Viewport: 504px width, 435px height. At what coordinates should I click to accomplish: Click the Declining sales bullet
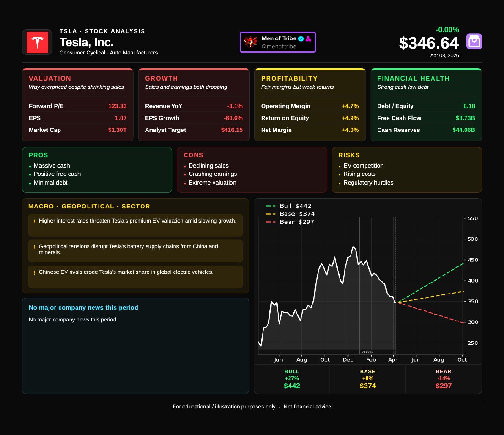pos(208,165)
